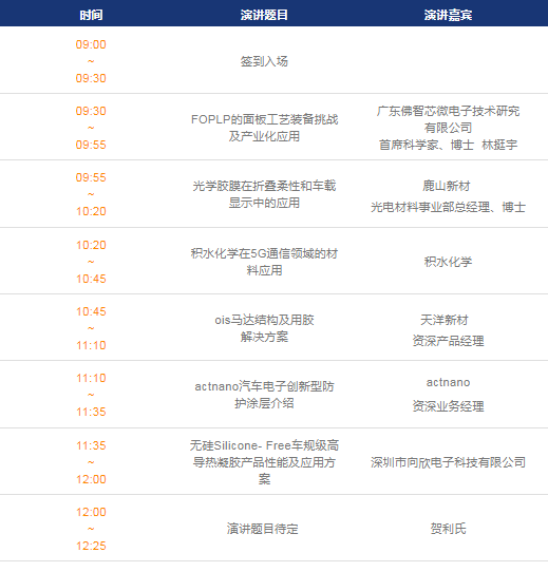This screenshot has width=548, height=573.
Task: Select the actnano 资深业务经理 speaker
Action: pyautogui.click(x=448, y=395)
